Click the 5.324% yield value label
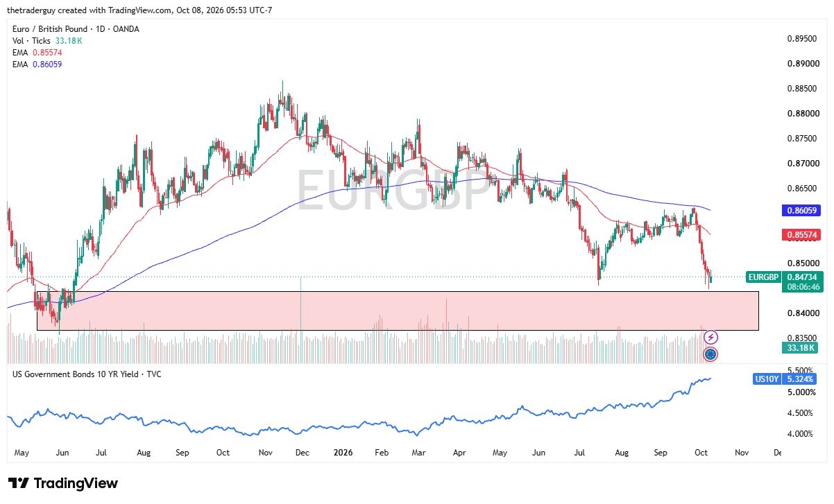The image size is (834, 504). (799, 379)
